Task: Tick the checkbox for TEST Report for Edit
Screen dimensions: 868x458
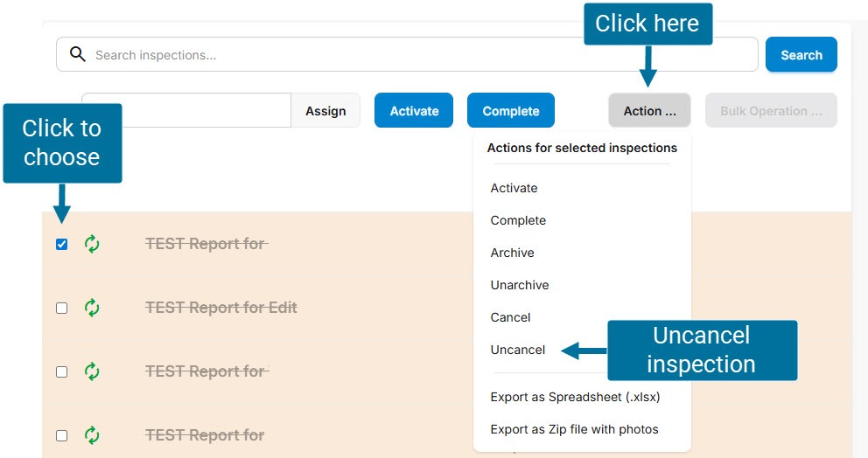Action: (61, 309)
